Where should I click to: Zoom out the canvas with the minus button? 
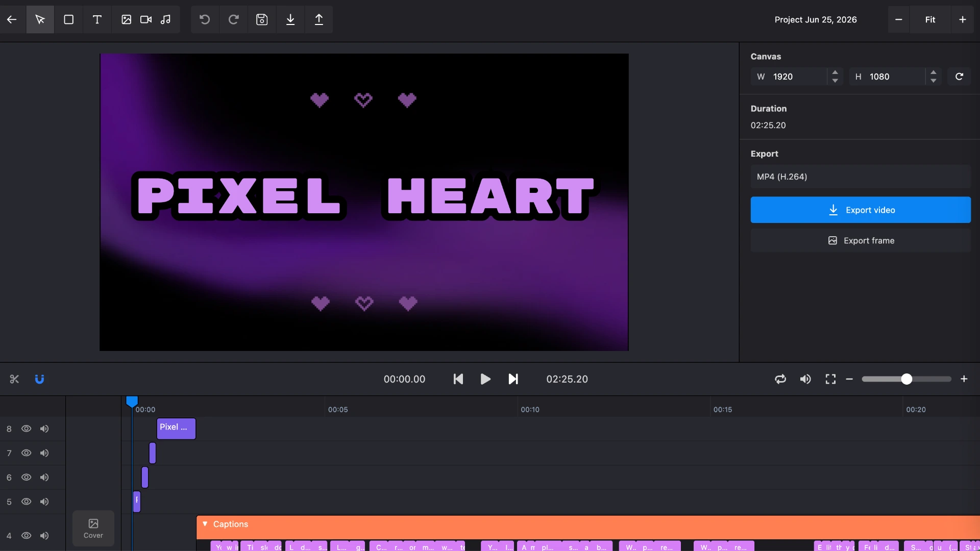[x=899, y=19]
